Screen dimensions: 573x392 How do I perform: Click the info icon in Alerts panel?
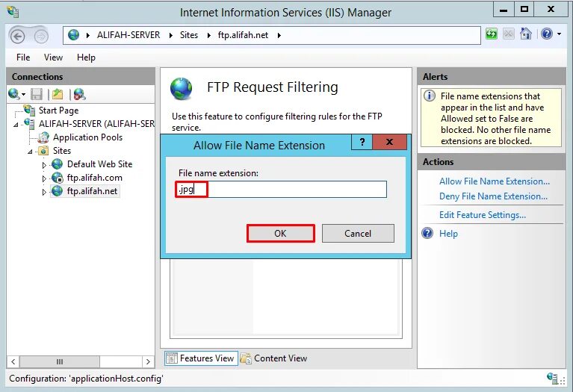click(x=430, y=96)
